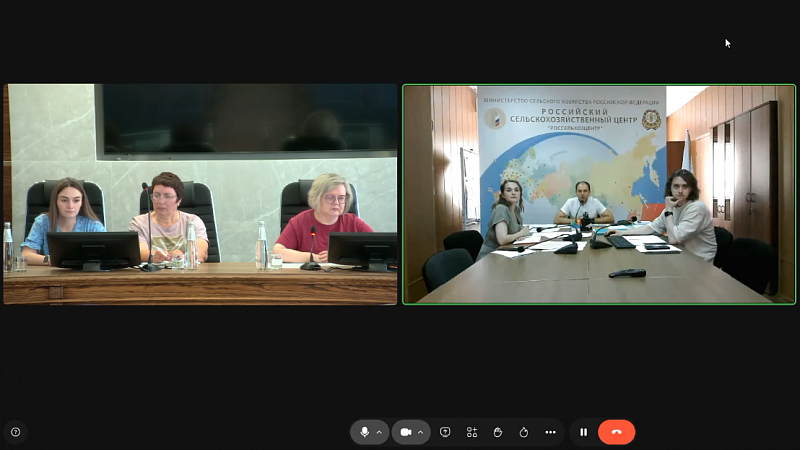Open the help question mark icon
The height and width of the screenshot is (450, 800).
[16, 432]
